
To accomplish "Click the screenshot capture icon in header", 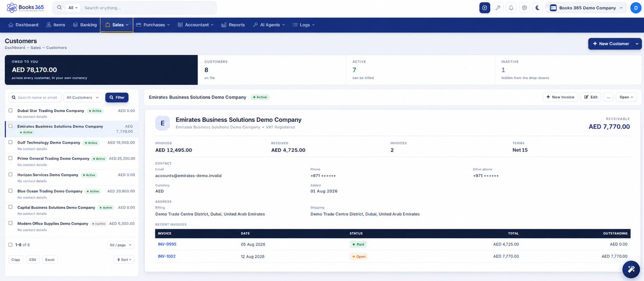I will point(485,8).
